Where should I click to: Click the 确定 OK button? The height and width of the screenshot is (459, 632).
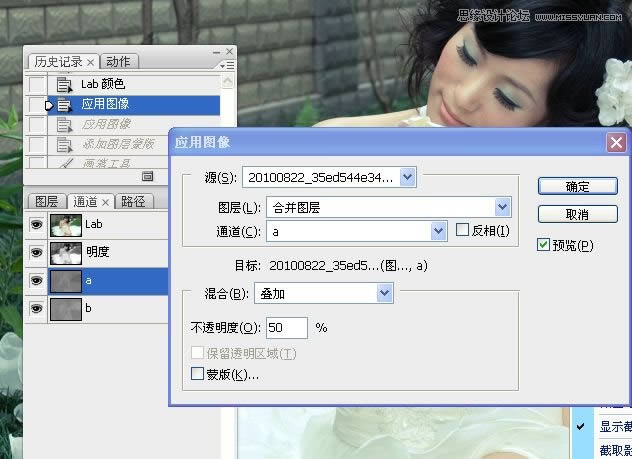[x=576, y=186]
